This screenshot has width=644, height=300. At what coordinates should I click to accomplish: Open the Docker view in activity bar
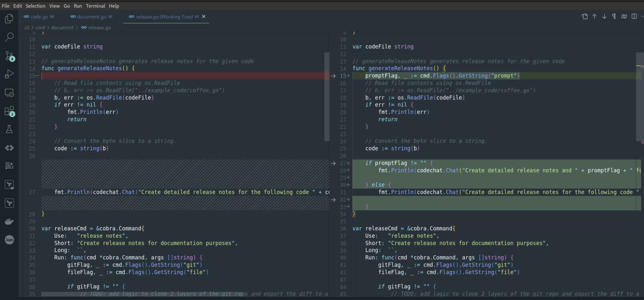tap(9, 221)
